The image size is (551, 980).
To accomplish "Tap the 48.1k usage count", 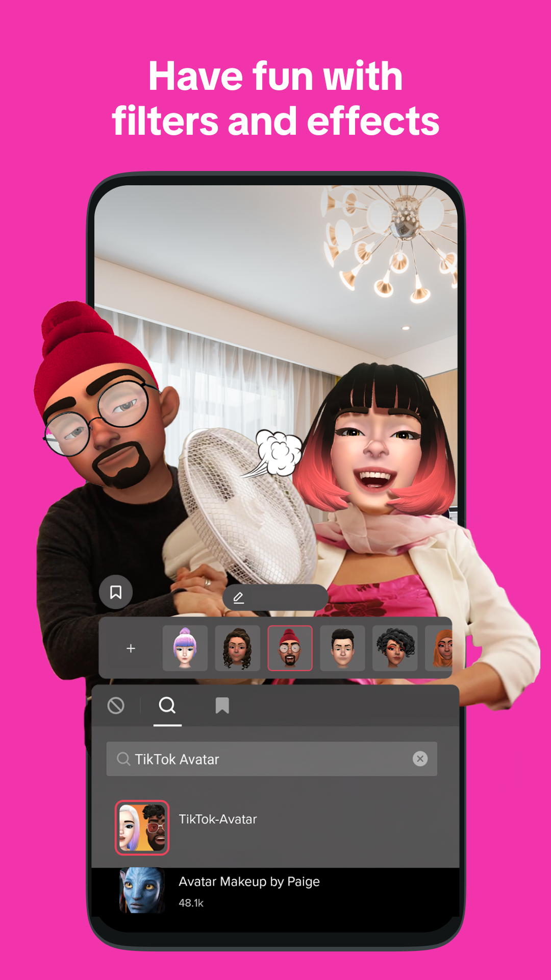I will point(191,903).
